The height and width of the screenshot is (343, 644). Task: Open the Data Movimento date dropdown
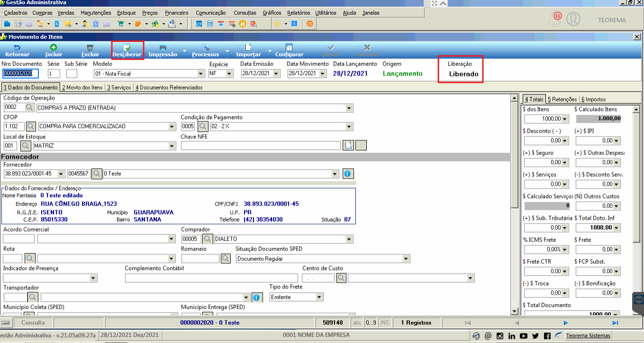click(323, 74)
